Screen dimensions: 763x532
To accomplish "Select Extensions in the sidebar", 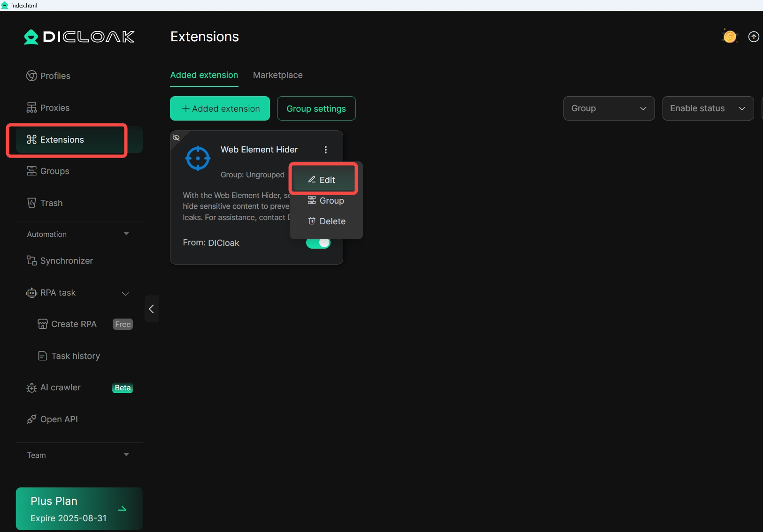I will (79, 140).
